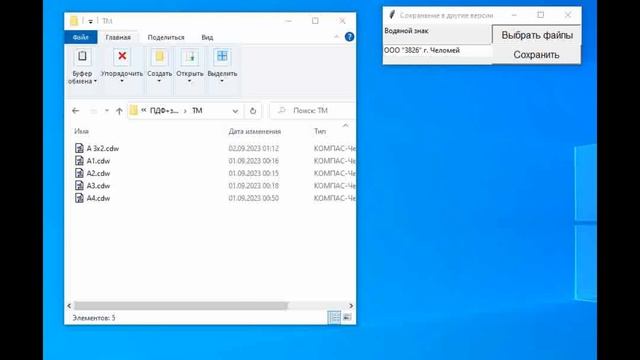Open the Создать ribbon group
Screen dimensions: 640x360
pos(159,67)
